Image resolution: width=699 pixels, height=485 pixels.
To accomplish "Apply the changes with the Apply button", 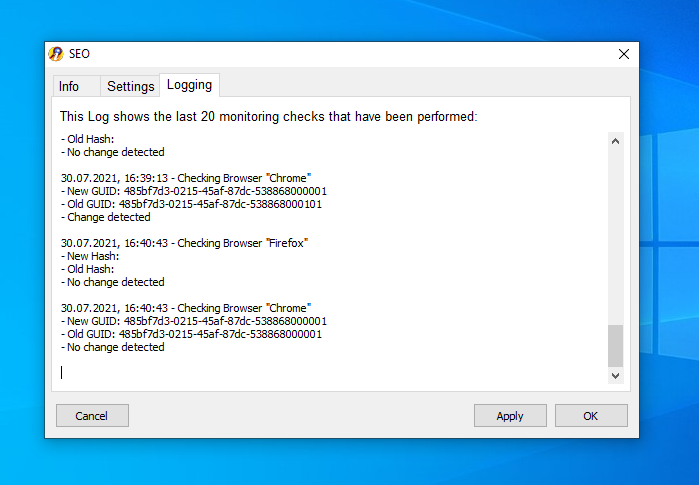I will pos(510,415).
